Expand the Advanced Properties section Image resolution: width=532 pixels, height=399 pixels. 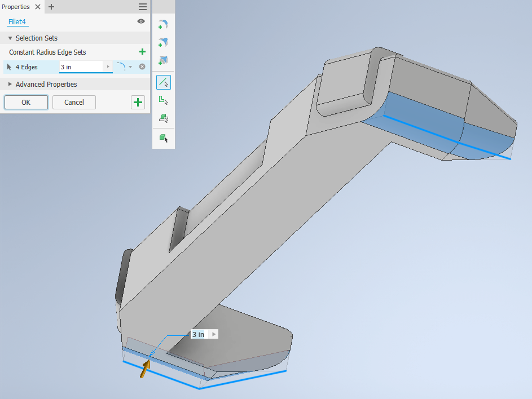pos(10,84)
